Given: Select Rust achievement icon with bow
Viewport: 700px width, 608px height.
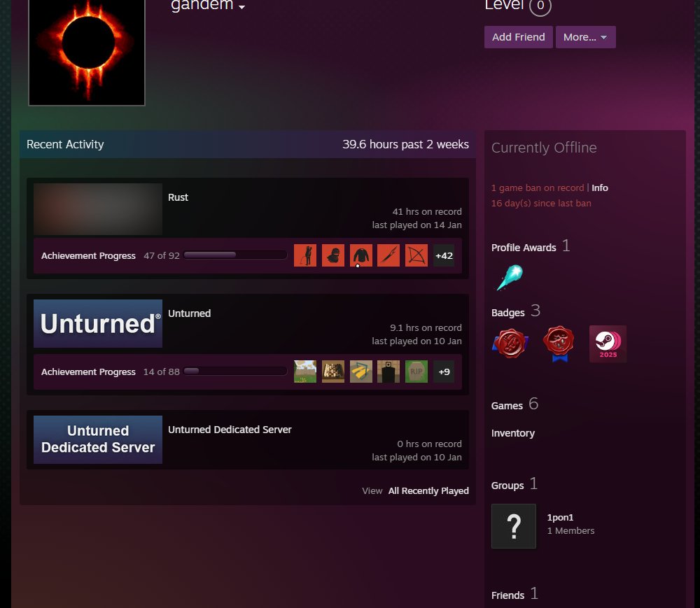Looking at the screenshot, I should (x=416, y=255).
